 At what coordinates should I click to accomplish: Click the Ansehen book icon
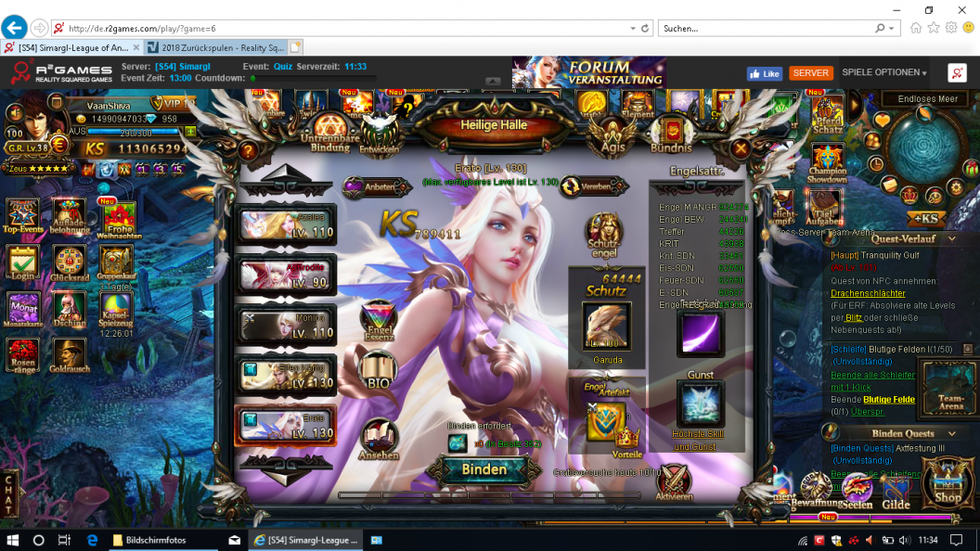click(379, 438)
